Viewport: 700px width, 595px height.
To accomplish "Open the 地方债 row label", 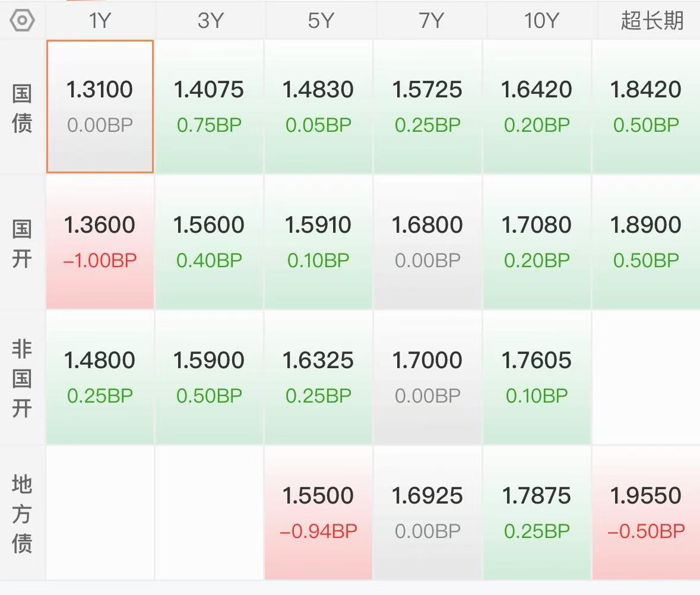I will pyautogui.click(x=22, y=513).
